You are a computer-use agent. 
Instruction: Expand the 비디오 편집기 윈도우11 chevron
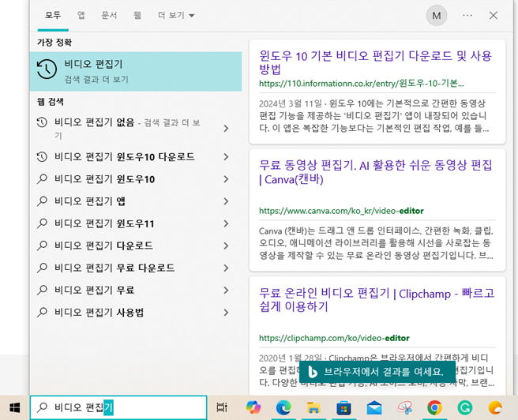pyautogui.click(x=226, y=223)
